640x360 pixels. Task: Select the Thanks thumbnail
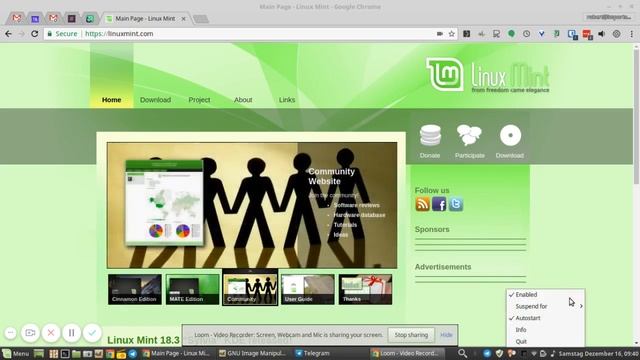pyautogui.click(x=365, y=289)
